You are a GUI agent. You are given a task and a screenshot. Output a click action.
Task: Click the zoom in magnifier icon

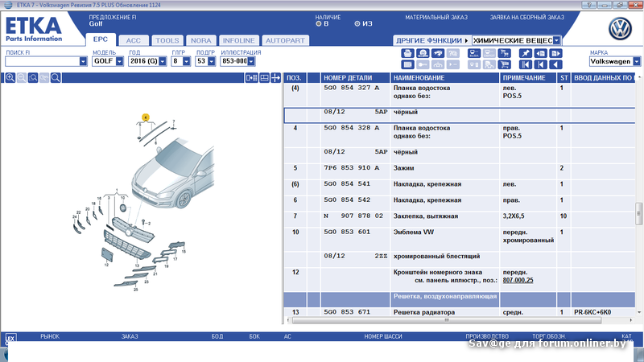[10, 77]
